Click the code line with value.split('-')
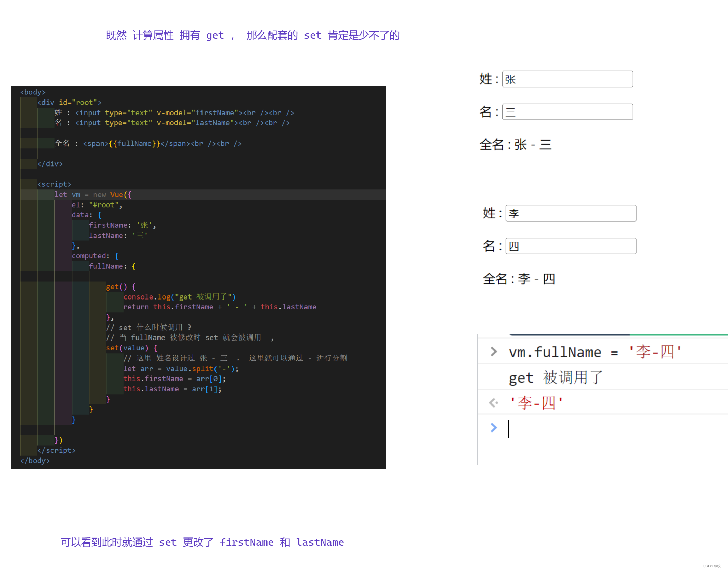 tap(181, 369)
